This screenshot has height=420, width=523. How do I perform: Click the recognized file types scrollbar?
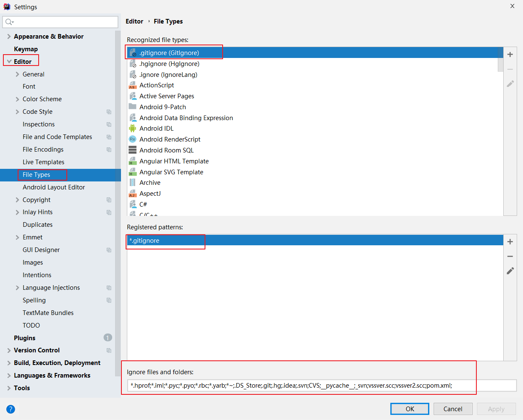pos(500,59)
